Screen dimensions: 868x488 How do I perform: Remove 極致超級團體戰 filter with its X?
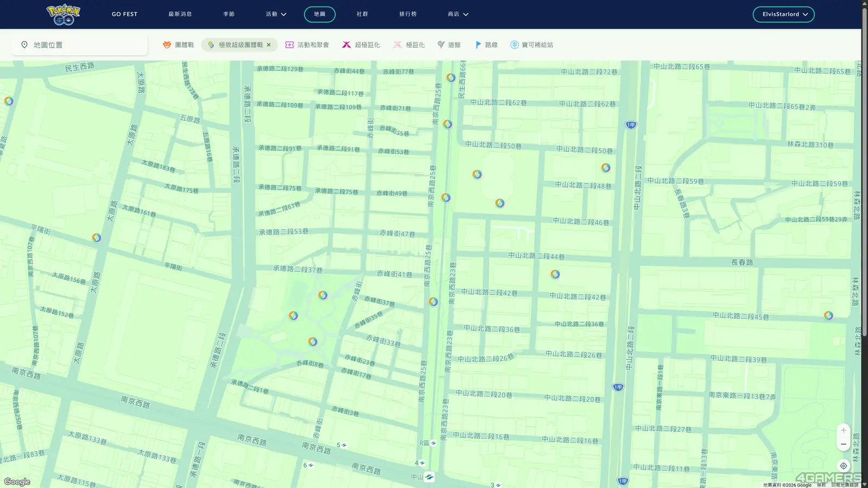[x=269, y=45]
